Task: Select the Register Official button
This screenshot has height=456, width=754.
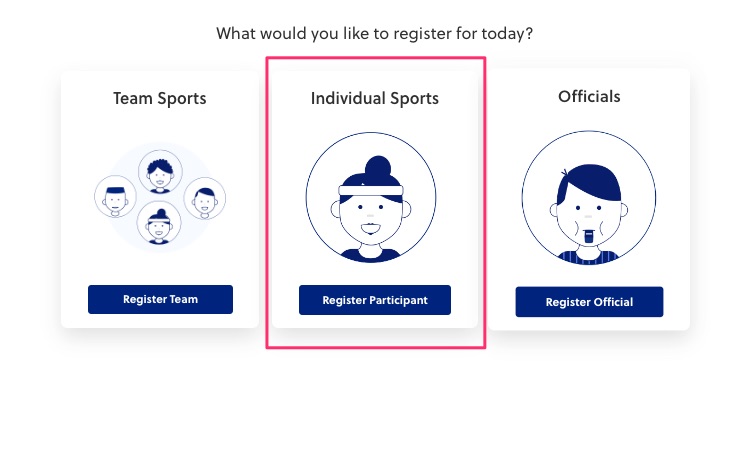Action: pos(589,302)
